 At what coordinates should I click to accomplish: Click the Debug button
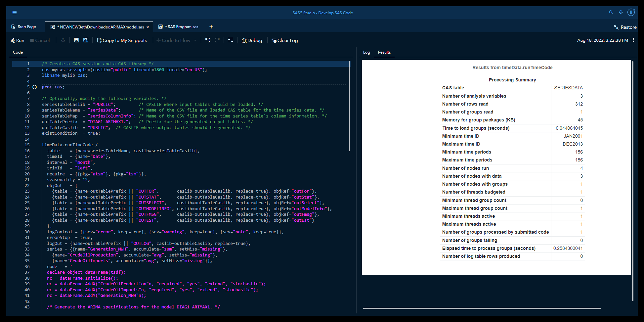(252, 40)
